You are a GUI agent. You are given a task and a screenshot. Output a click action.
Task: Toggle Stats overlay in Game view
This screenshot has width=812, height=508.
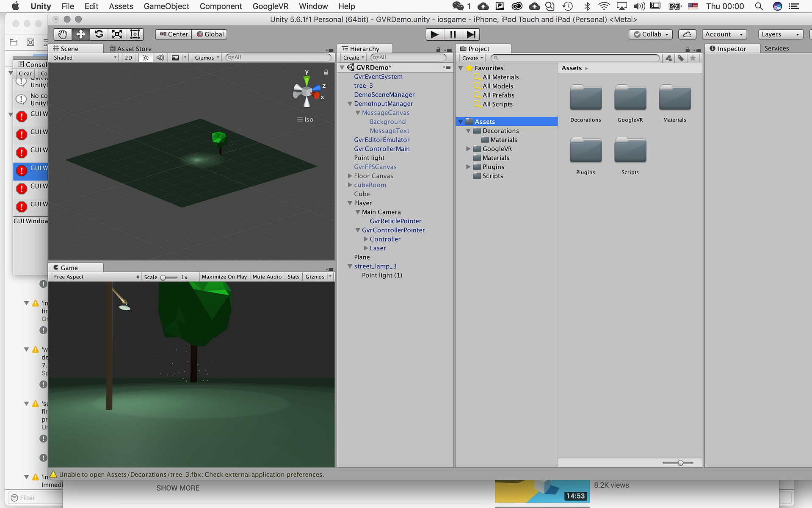pyautogui.click(x=293, y=277)
